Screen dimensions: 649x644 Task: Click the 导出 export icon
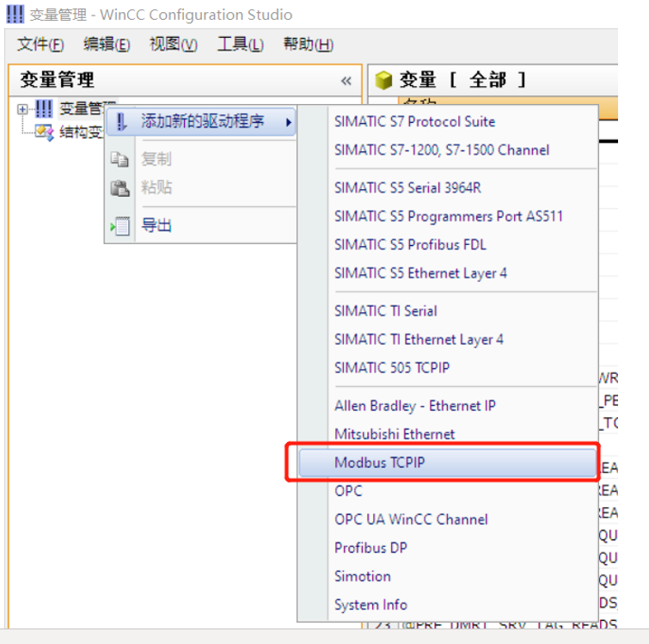tap(120, 226)
